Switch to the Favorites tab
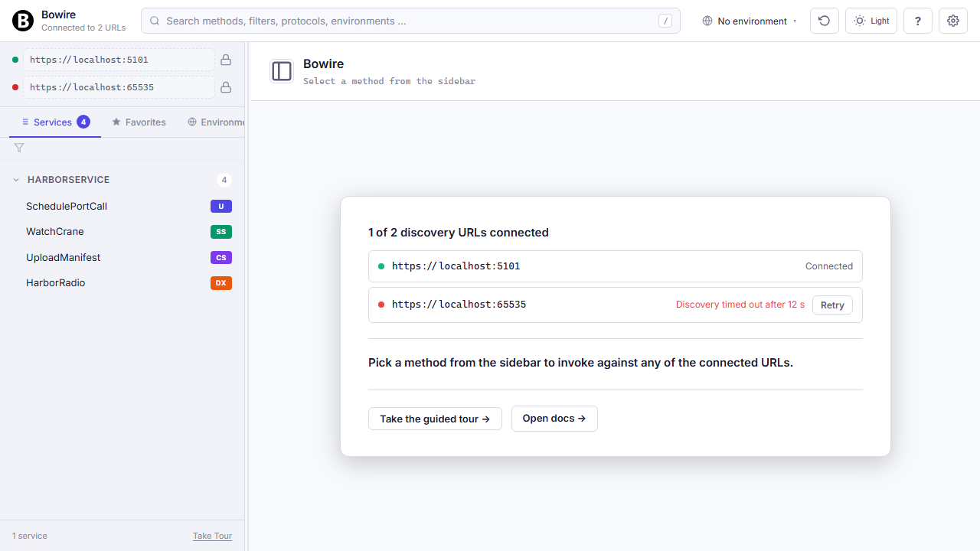Image resolution: width=980 pixels, height=551 pixels. 139,122
